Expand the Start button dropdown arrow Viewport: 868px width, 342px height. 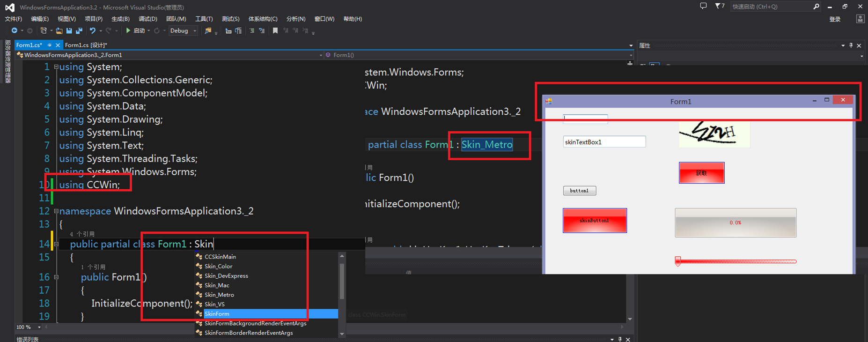[148, 31]
